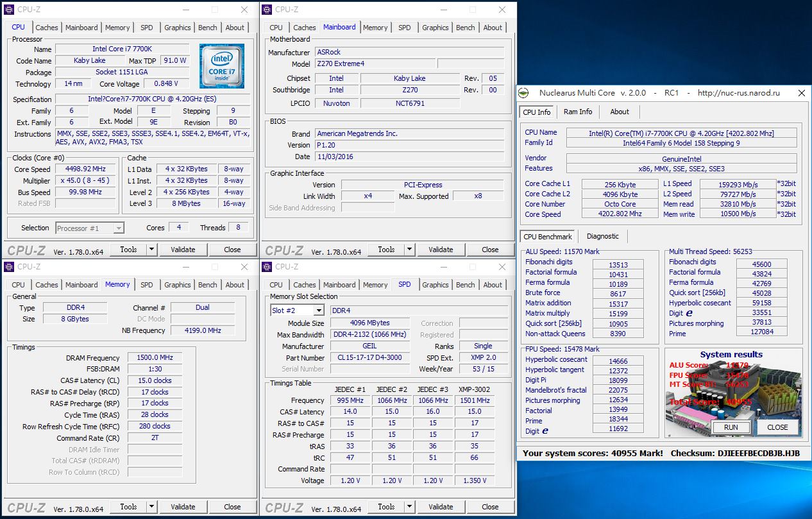Click CPU-Z app icon in SPD window title
This screenshot has width=812, height=519.
(267, 267)
